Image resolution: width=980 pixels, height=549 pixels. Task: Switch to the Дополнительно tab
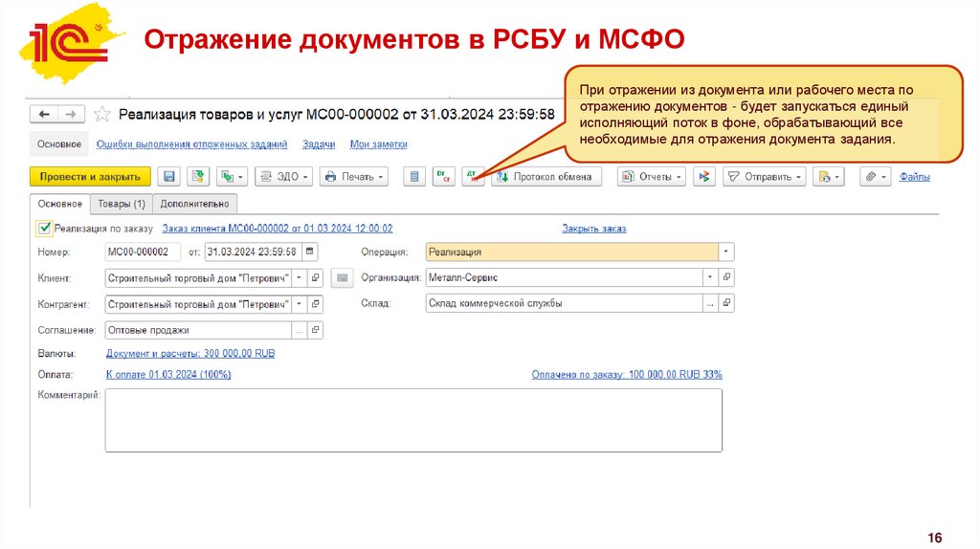[x=195, y=204]
